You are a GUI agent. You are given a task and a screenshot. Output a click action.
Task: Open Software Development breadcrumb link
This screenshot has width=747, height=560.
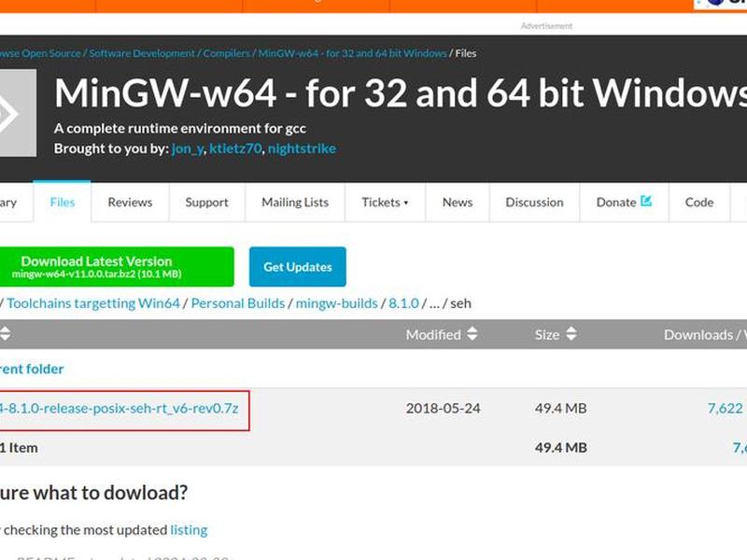[x=142, y=53]
